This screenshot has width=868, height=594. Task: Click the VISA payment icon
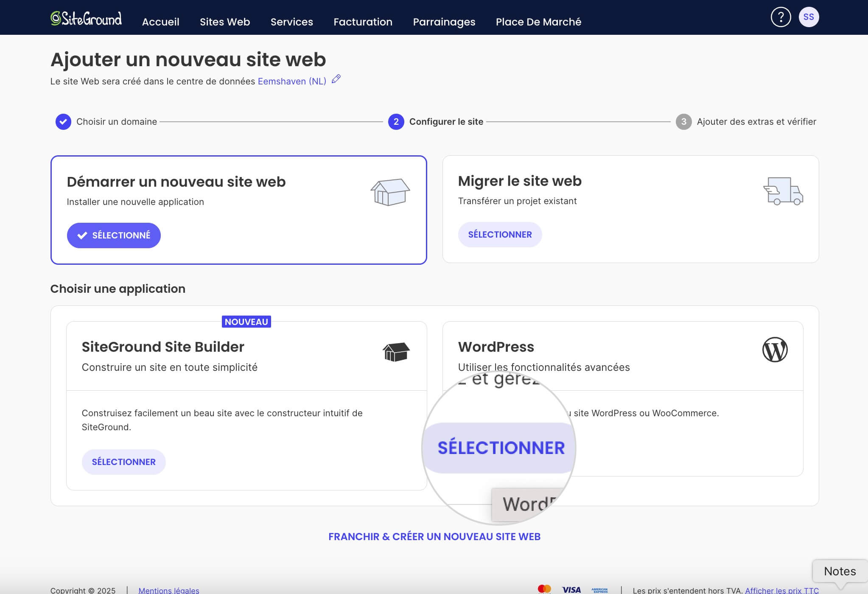click(571, 590)
